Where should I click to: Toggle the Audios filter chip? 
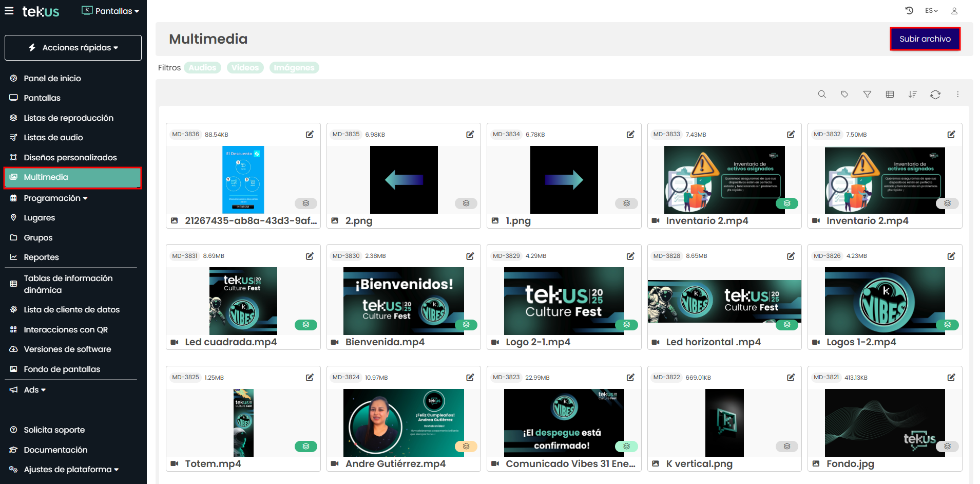pos(202,68)
